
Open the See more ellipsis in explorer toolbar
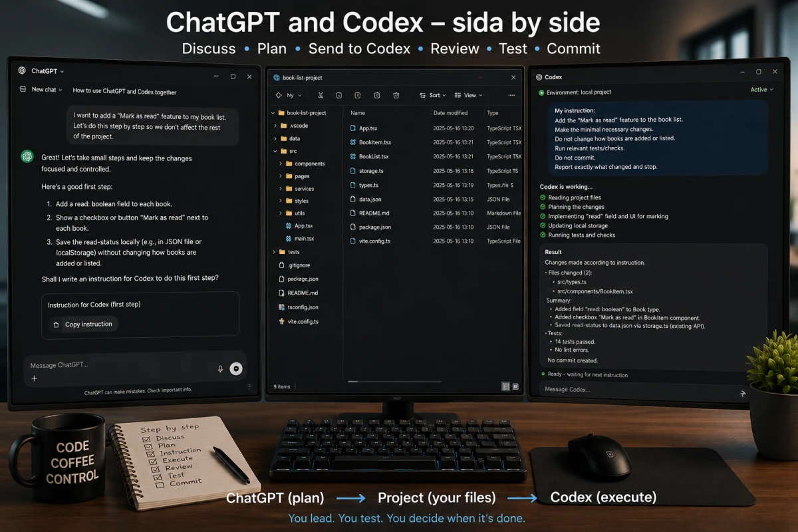click(x=511, y=95)
